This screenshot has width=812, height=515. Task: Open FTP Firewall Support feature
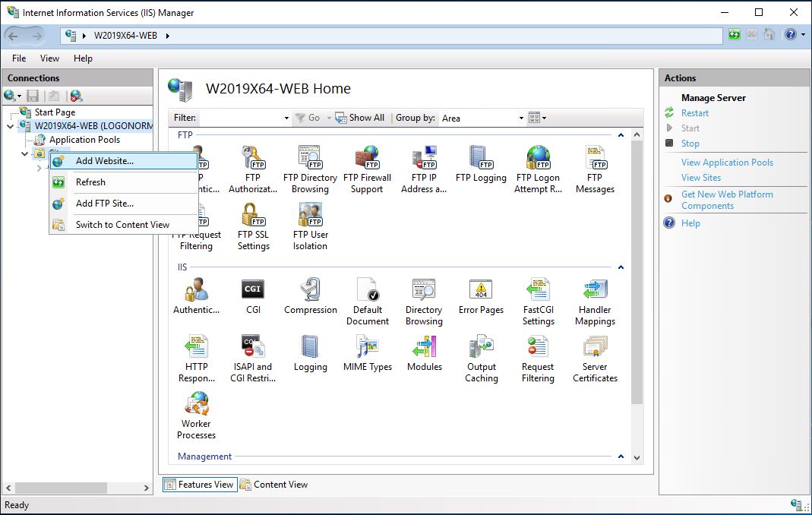(367, 169)
